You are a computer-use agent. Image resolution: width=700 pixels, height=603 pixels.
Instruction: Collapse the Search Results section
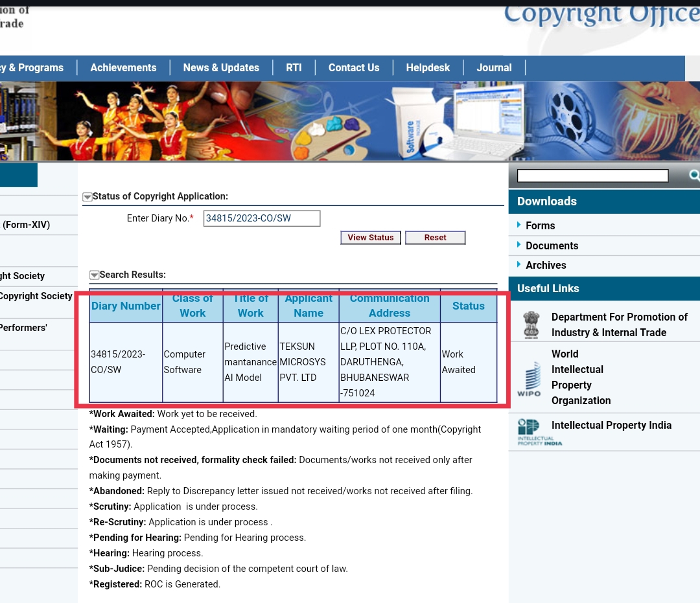pos(94,275)
